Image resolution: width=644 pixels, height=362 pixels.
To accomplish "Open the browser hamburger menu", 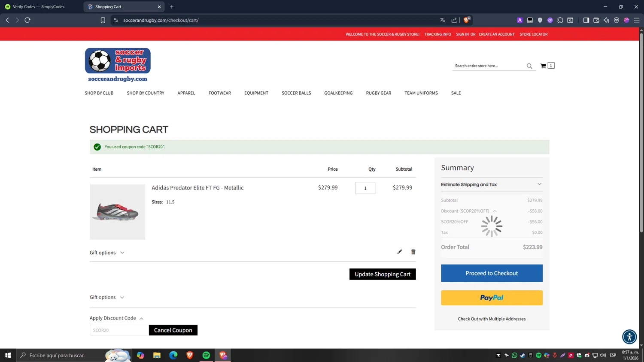I will [x=637, y=20].
